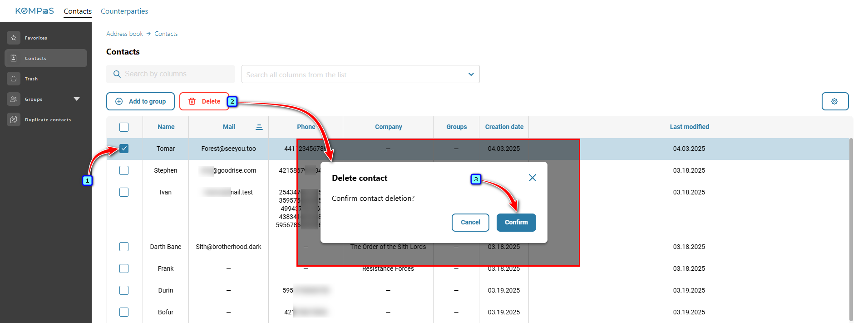This screenshot has height=323, width=868.
Task: Uncheck the Tomar row checkbox
Action: pos(124,149)
